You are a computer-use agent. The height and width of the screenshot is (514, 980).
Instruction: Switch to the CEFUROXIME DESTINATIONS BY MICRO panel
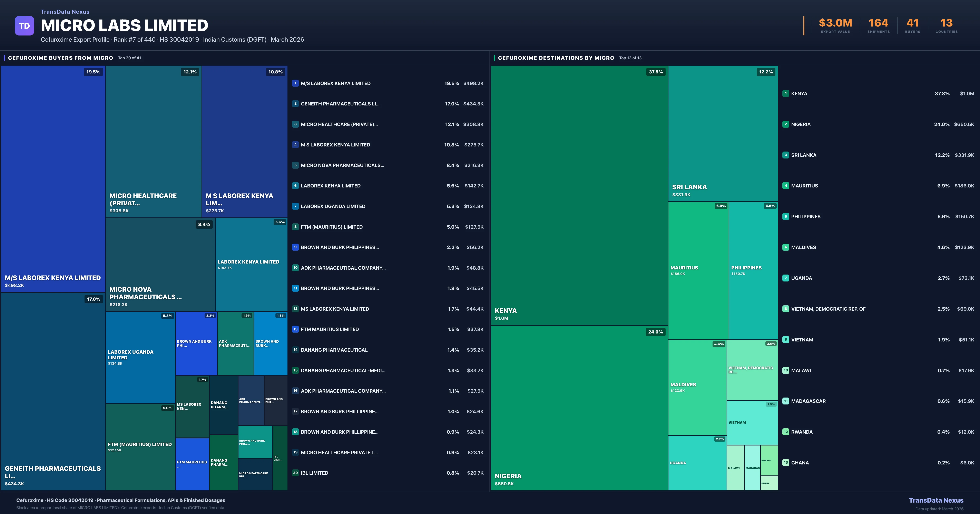pos(557,58)
